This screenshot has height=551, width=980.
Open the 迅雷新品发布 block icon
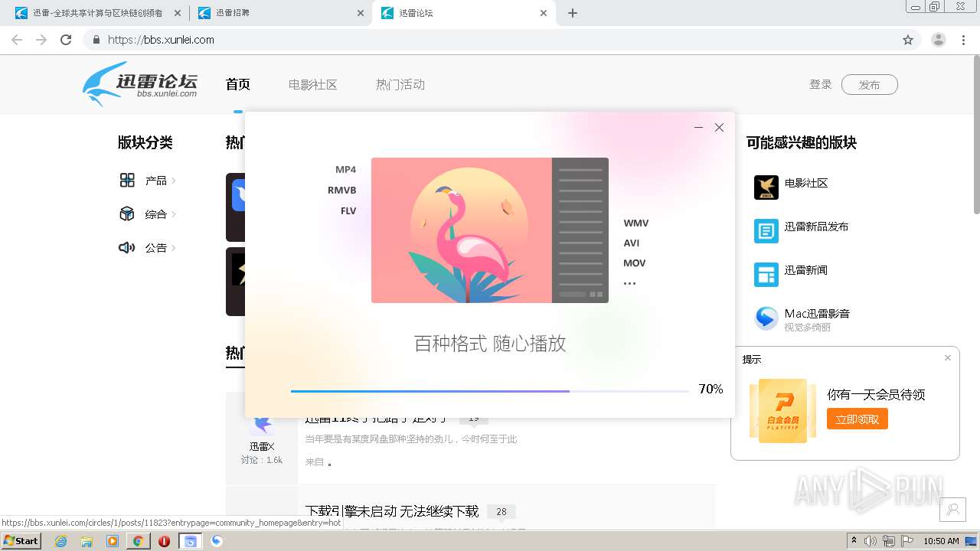(x=766, y=231)
